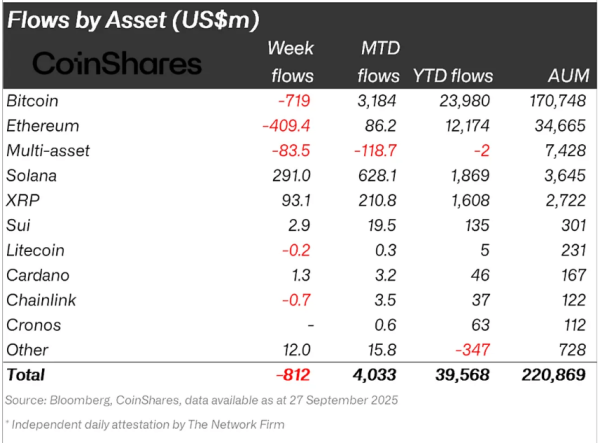Click the Total row label
This screenshot has width=600, height=443.
point(27,375)
